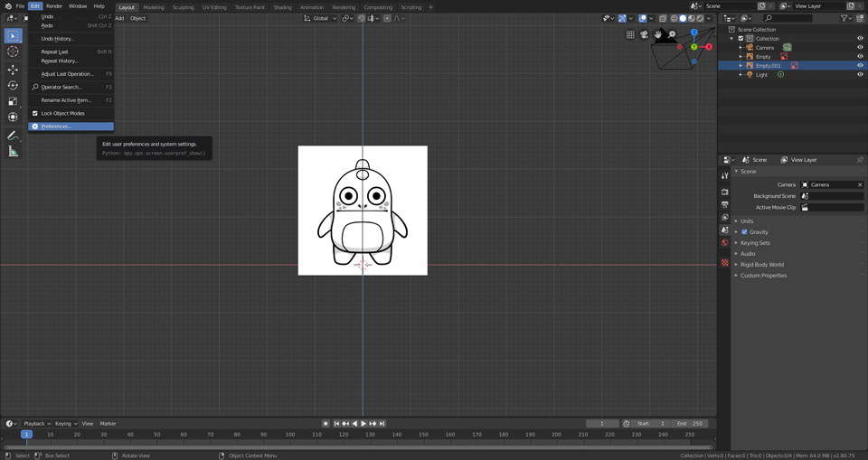
Task: Open the Playback dropdown in timeline
Action: [36, 424]
